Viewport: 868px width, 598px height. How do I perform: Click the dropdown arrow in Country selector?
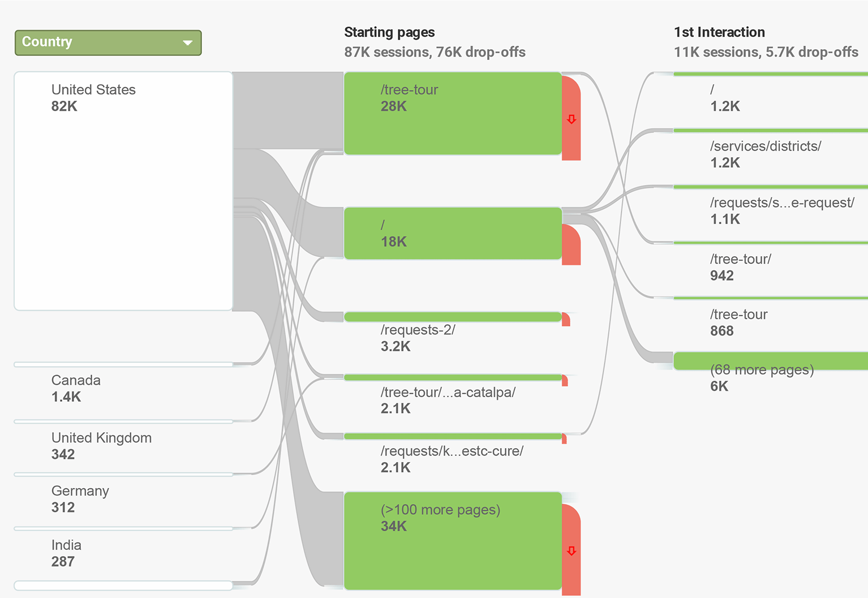click(x=188, y=43)
